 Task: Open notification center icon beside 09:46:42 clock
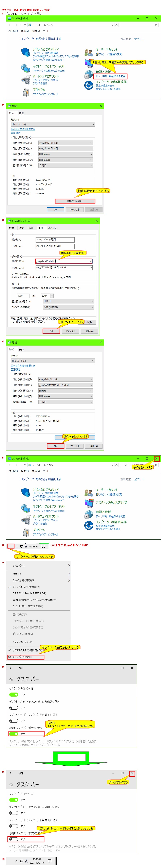coord(43,547)
